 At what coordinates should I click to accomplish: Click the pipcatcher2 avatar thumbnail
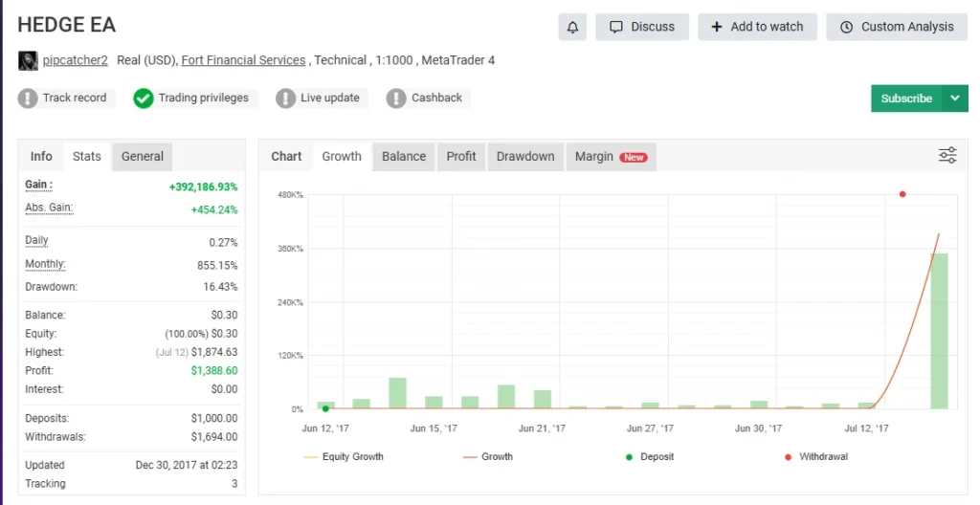[28, 60]
